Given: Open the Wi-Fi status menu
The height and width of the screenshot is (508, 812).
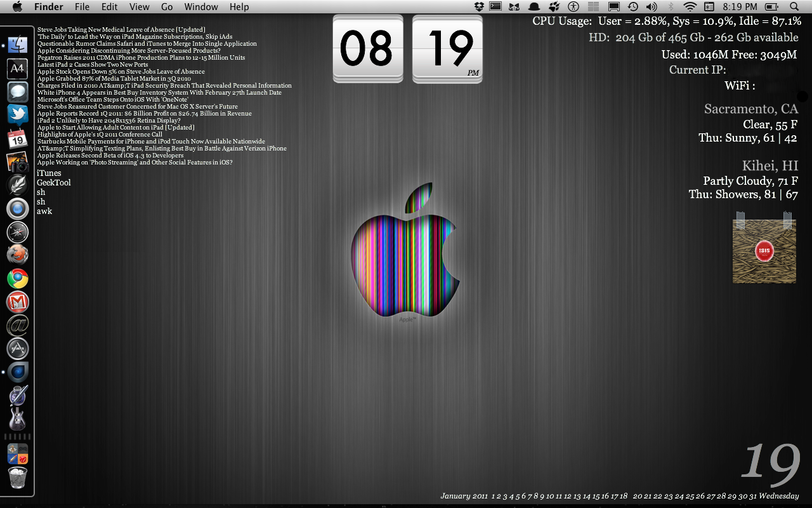Looking at the screenshot, I should [x=690, y=6].
